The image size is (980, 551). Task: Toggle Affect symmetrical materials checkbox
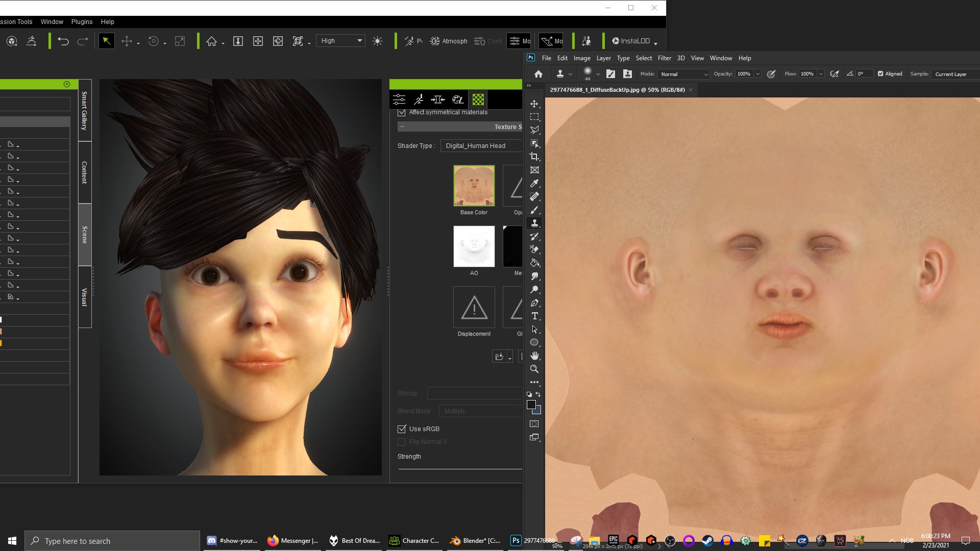pos(402,112)
